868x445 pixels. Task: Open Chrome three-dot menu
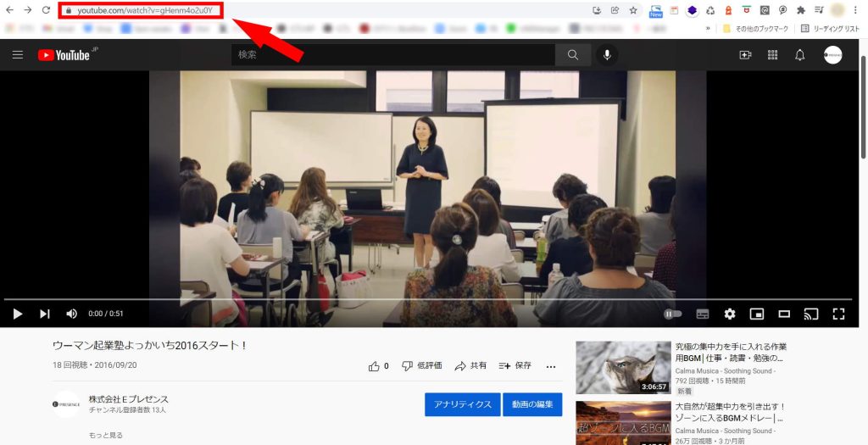[856, 10]
